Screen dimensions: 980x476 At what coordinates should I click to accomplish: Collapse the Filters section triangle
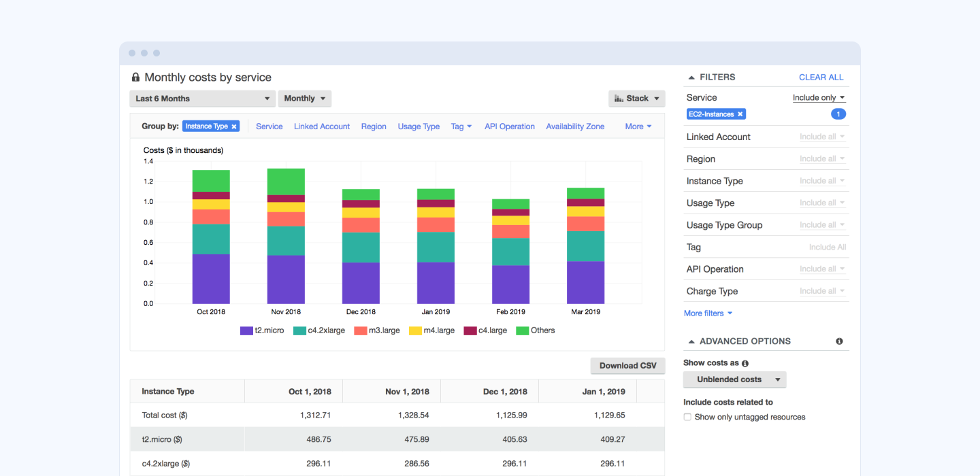pyautogui.click(x=691, y=78)
